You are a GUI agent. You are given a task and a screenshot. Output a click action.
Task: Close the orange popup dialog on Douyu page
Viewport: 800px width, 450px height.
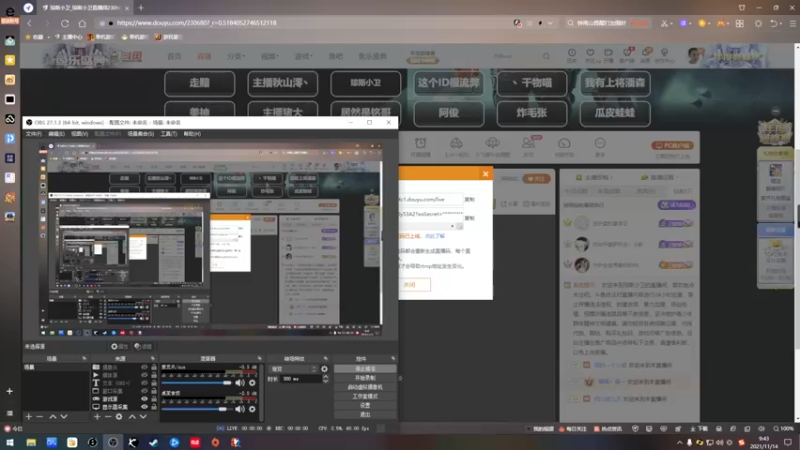[x=486, y=174]
